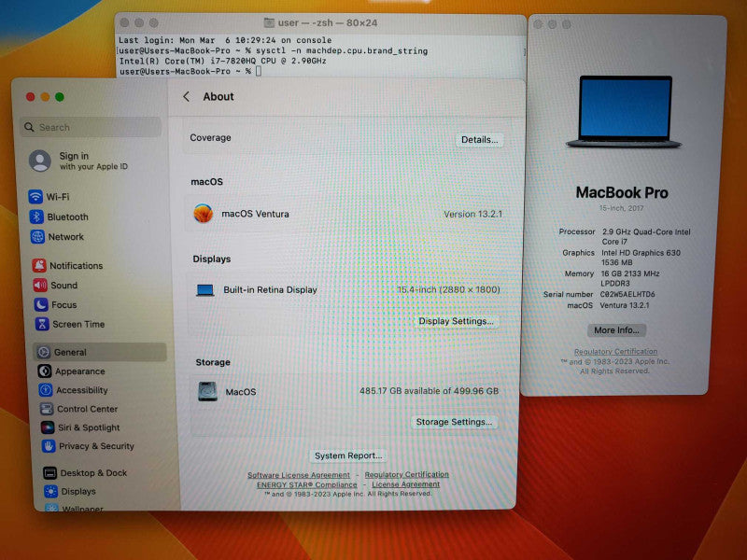
Task: Click the Bluetooth sidebar icon
Action: coord(36,217)
